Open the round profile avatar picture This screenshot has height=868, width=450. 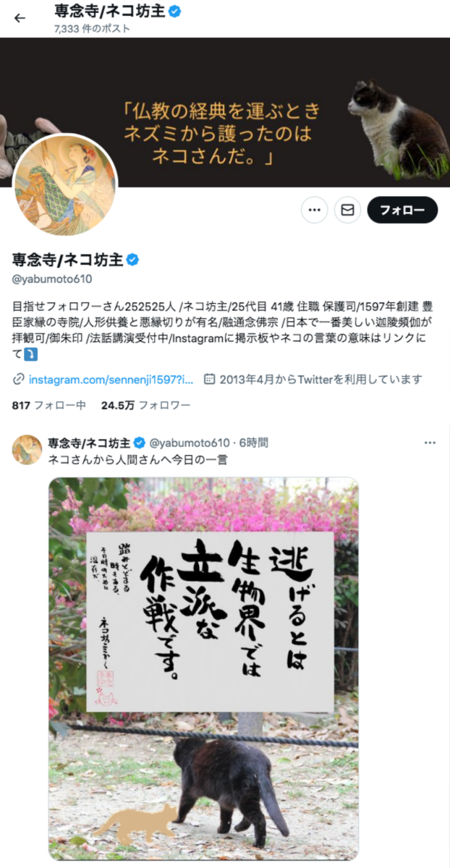[x=65, y=184]
